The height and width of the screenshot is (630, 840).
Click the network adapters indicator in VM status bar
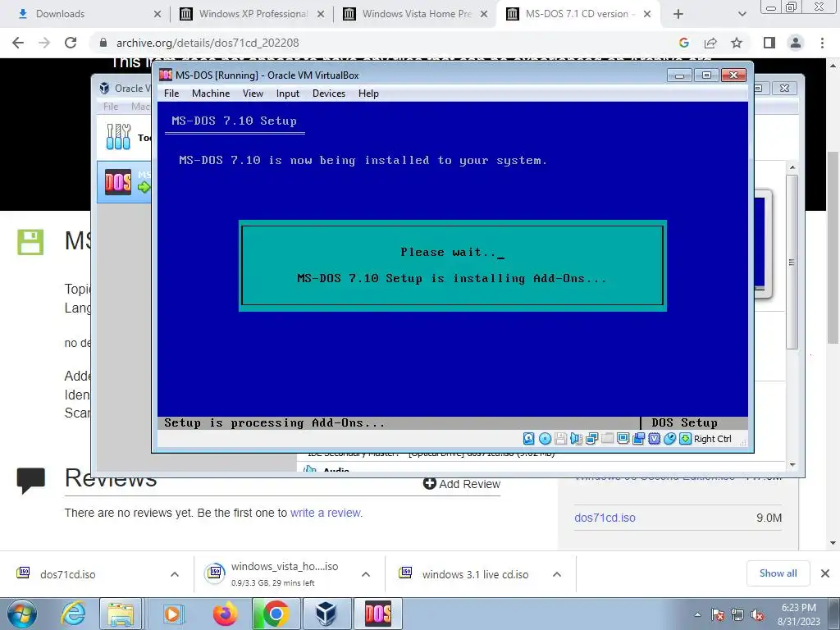591,439
